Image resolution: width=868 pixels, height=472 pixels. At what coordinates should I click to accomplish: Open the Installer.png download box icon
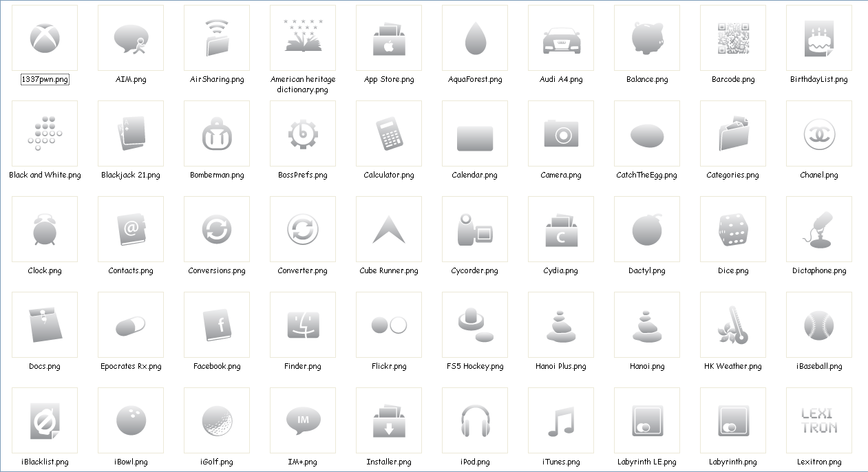pos(389,420)
